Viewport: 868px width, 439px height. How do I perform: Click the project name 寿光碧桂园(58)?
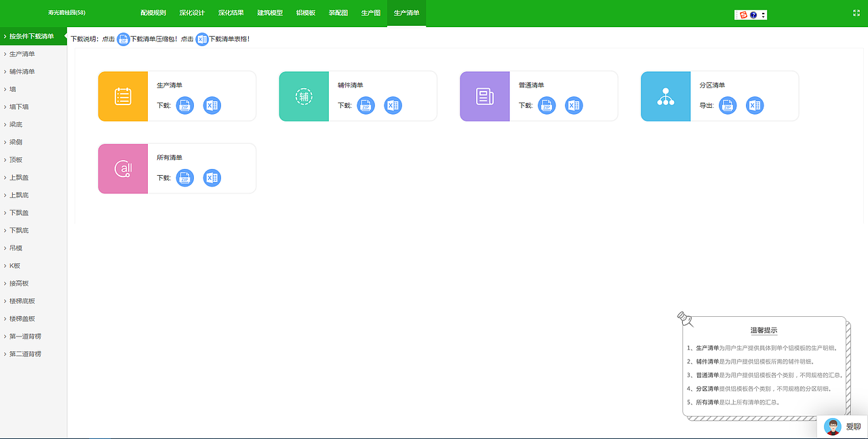pos(66,13)
